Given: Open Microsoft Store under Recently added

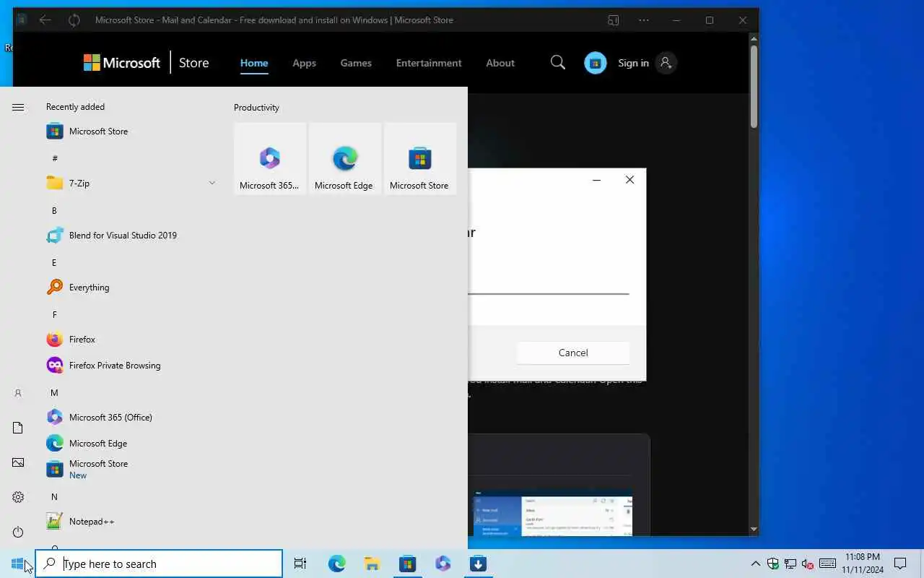Looking at the screenshot, I should (x=130, y=131).
